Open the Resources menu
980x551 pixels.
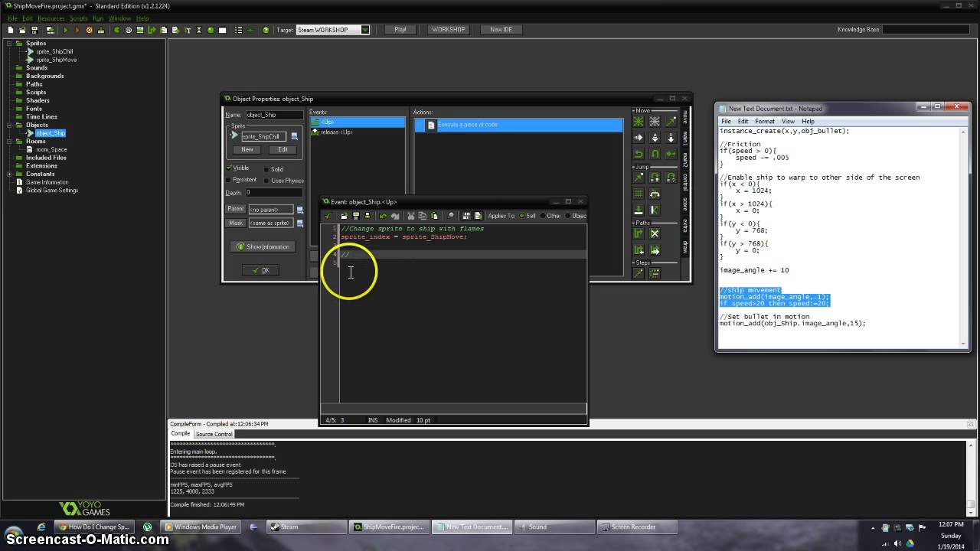[51, 18]
